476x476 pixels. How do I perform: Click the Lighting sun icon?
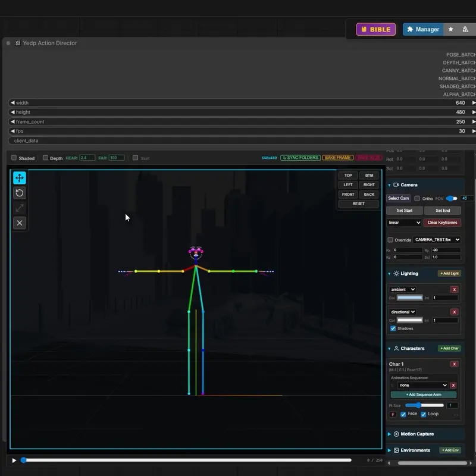396,274
